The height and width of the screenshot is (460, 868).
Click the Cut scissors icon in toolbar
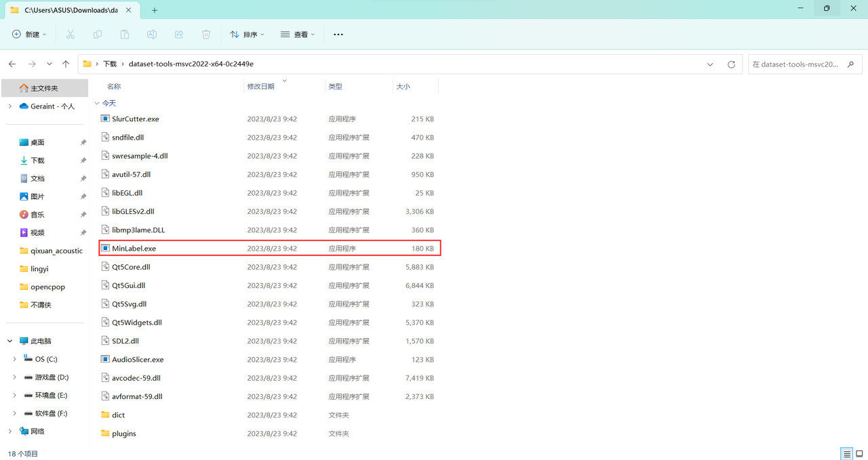coord(70,35)
